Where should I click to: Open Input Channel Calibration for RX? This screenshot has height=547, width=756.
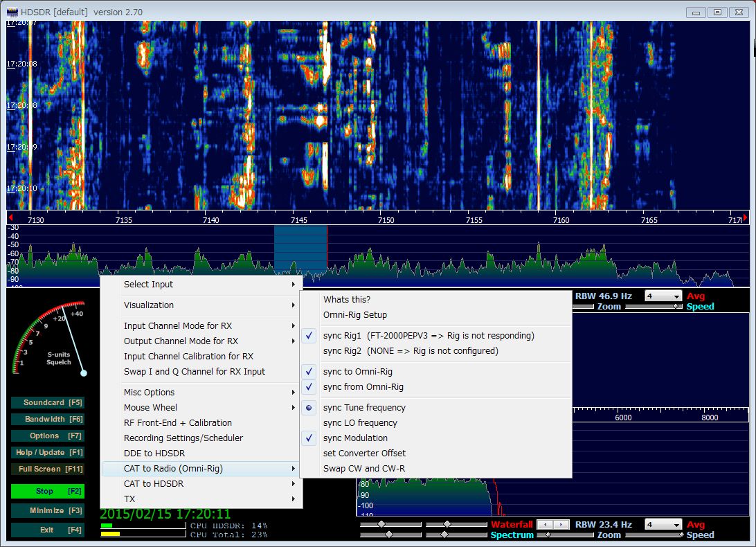201,357
